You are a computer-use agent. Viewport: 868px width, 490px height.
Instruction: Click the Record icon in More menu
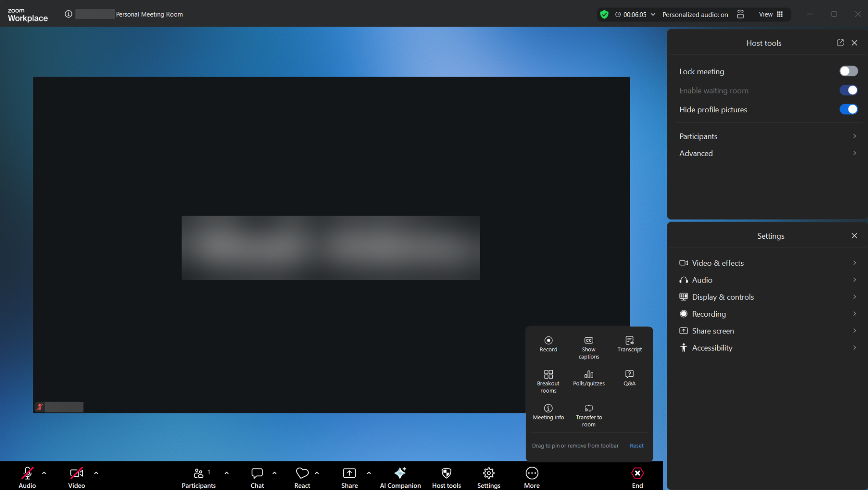coord(548,341)
